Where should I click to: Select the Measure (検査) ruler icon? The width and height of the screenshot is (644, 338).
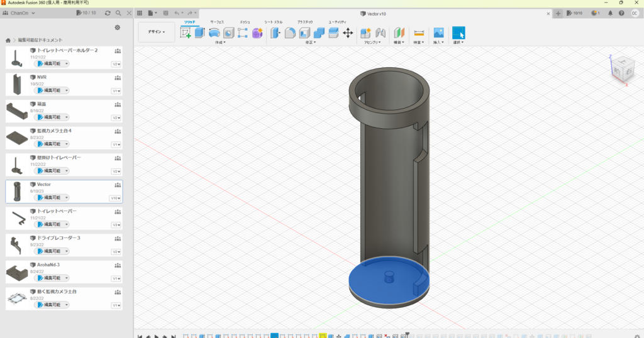[x=419, y=33]
